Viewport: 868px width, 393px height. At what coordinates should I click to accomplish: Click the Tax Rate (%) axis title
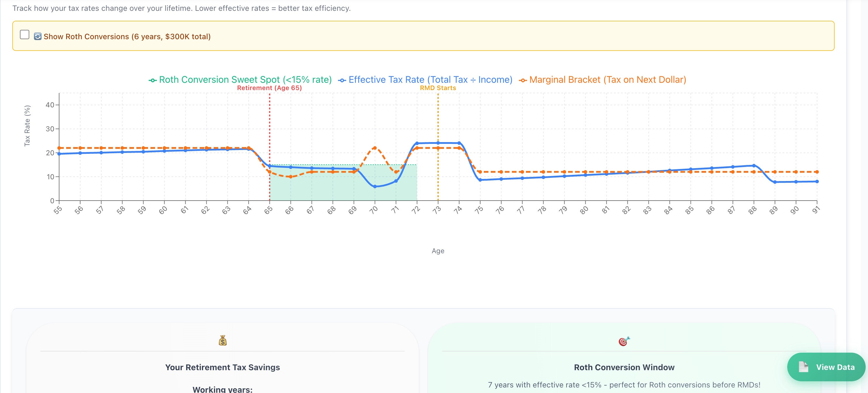[x=27, y=126]
